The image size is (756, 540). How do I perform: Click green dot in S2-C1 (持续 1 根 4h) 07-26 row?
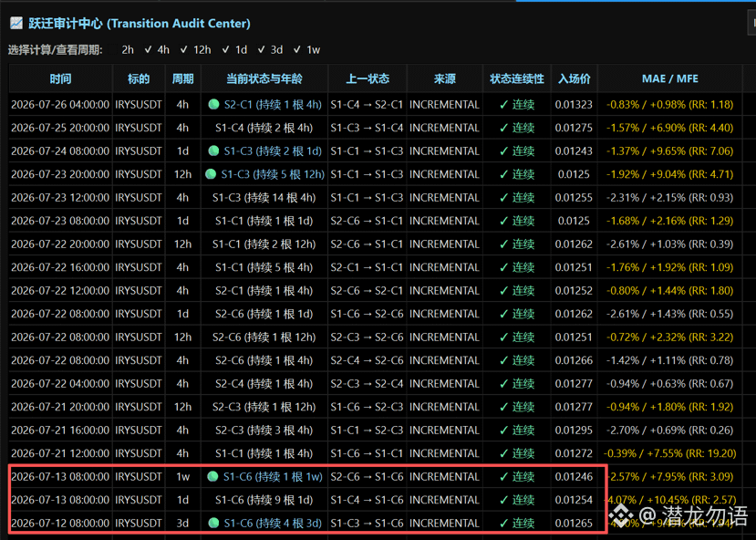(213, 104)
